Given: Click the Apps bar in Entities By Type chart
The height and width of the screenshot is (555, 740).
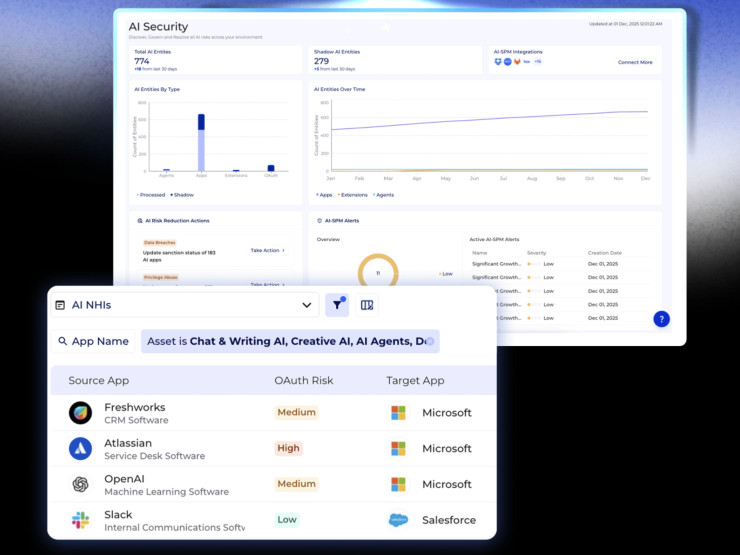Looking at the screenshot, I should pyautogui.click(x=201, y=143).
